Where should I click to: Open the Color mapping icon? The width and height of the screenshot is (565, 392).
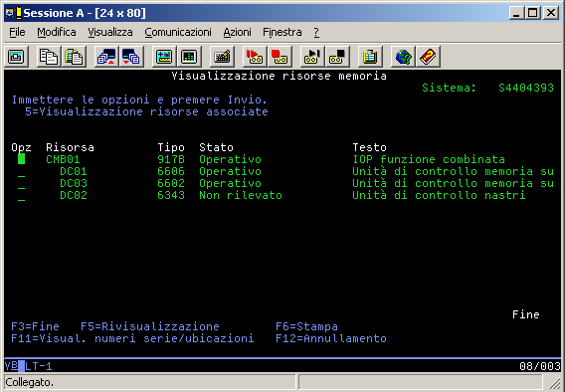[x=189, y=57]
